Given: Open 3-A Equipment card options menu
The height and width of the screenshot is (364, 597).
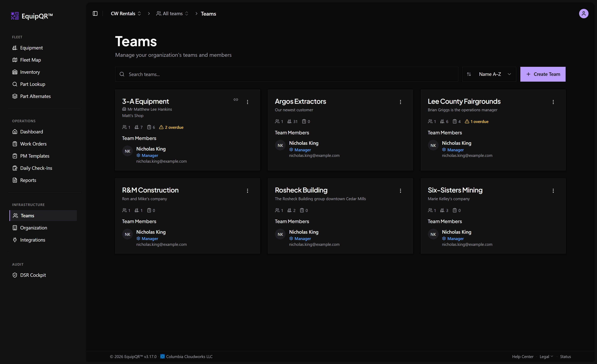Looking at the screenshot, I should (x=247, y=102).
